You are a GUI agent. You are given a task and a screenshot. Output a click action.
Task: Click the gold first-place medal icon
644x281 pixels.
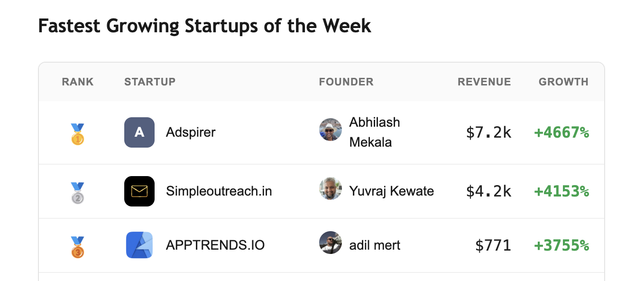click(78, 134)
